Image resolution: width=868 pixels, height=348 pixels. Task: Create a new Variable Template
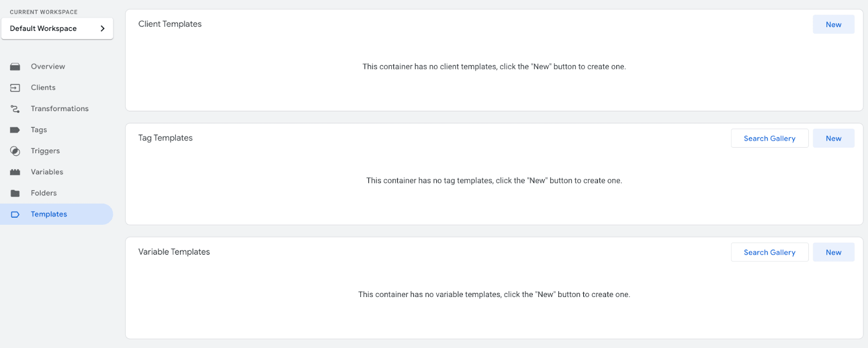[833, 252]
